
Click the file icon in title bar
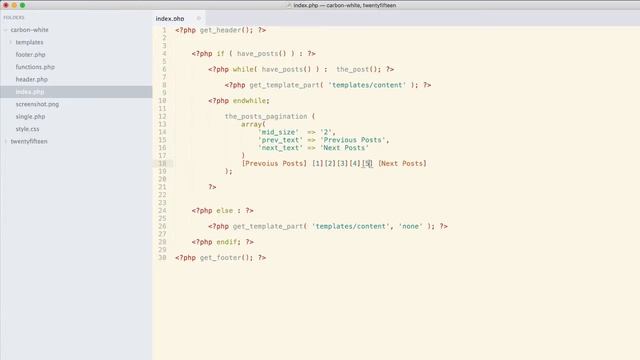289,5
